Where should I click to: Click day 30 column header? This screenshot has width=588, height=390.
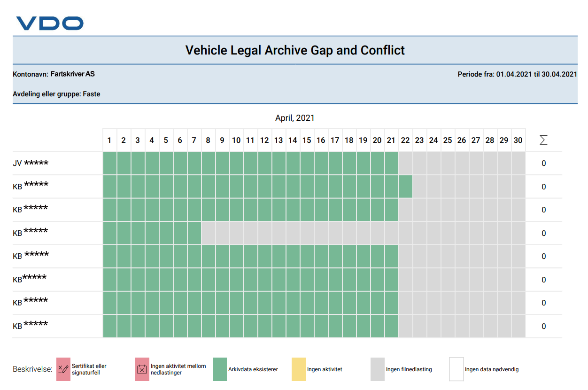518,140
